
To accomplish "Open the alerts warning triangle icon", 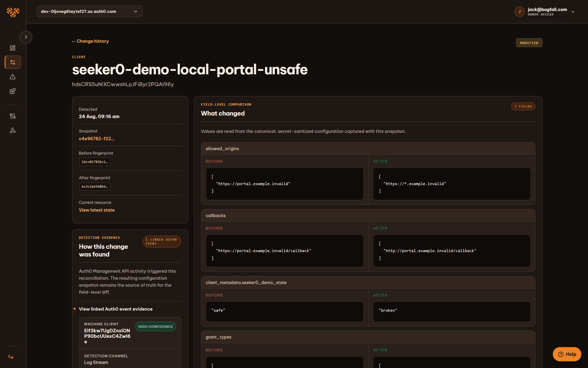I will tap(13, 77).
